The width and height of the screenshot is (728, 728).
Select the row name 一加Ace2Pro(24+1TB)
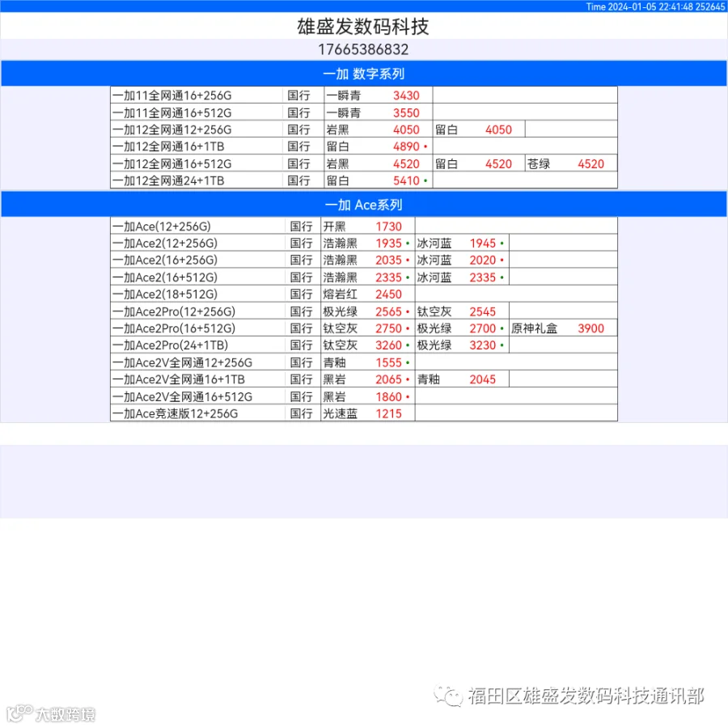coord(171,345)
